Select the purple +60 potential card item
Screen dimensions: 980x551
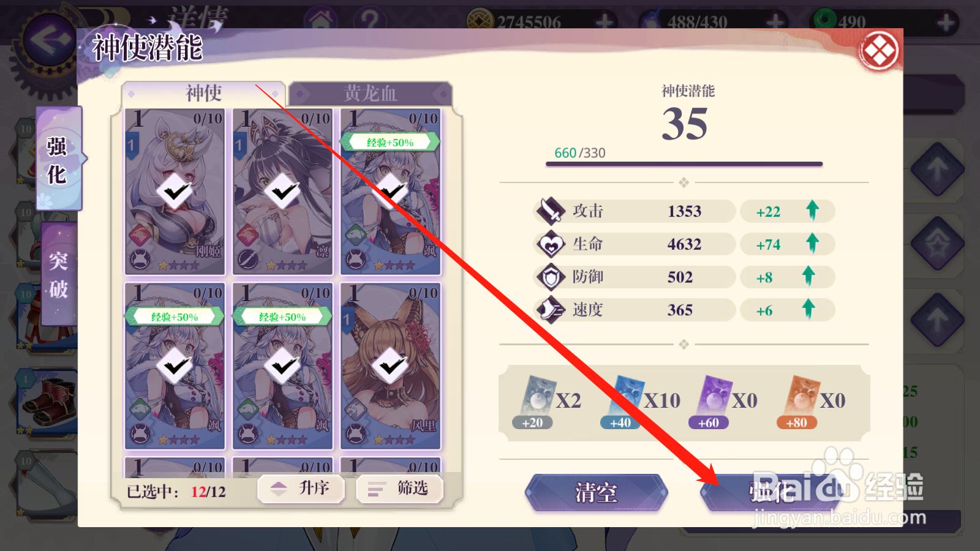pos(711,402)
